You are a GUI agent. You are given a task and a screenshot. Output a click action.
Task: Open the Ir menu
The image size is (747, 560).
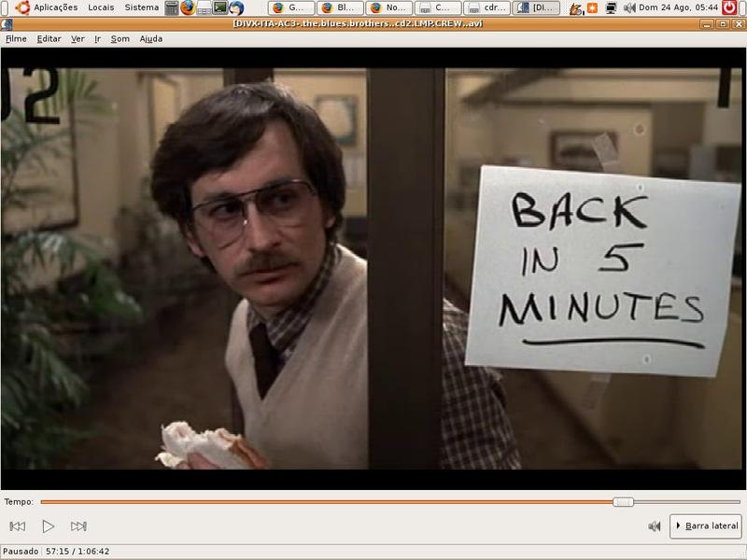click(x=98, y=39)
